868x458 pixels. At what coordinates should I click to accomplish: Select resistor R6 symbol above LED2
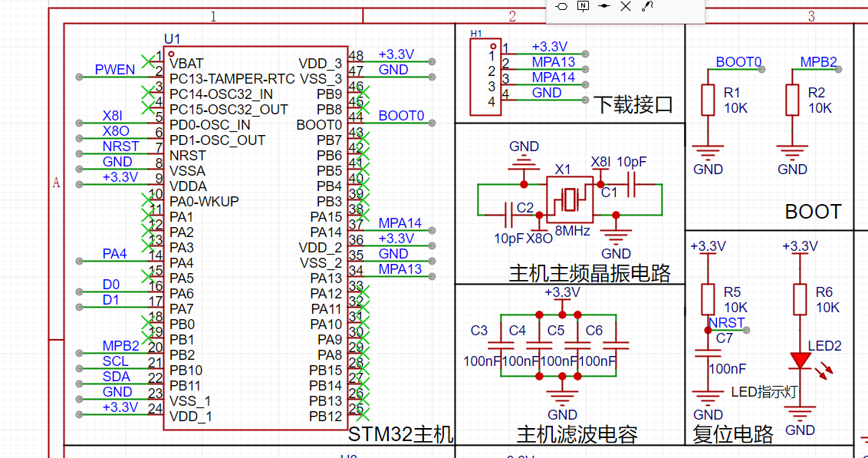(x=799, y=300)
